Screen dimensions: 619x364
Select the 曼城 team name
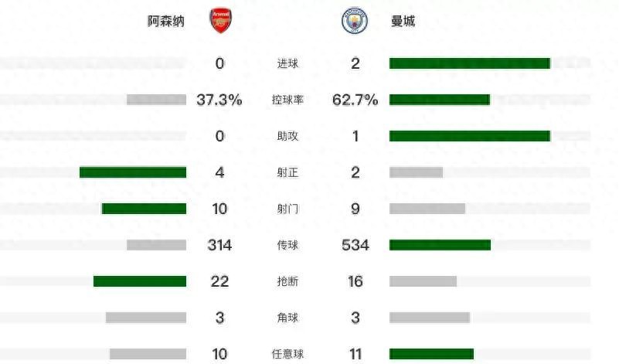403,22
